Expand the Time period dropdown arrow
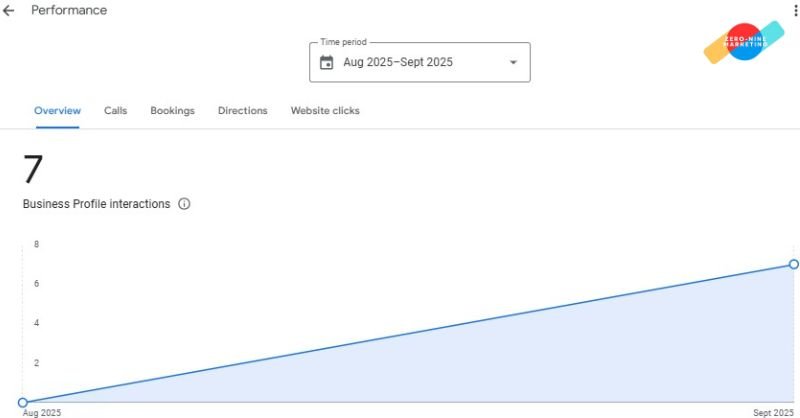 pos(513,62)
